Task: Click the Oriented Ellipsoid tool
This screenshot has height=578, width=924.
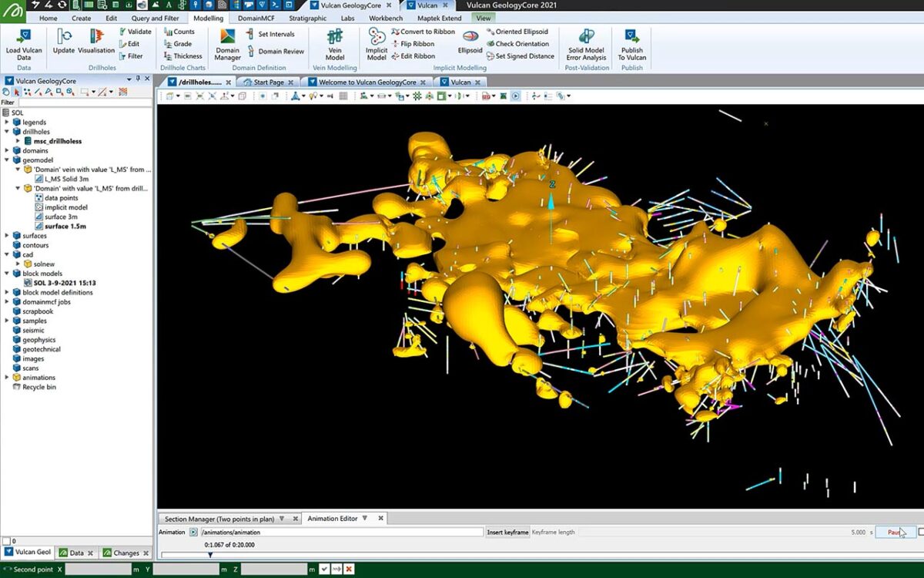Action: point(517,32)
